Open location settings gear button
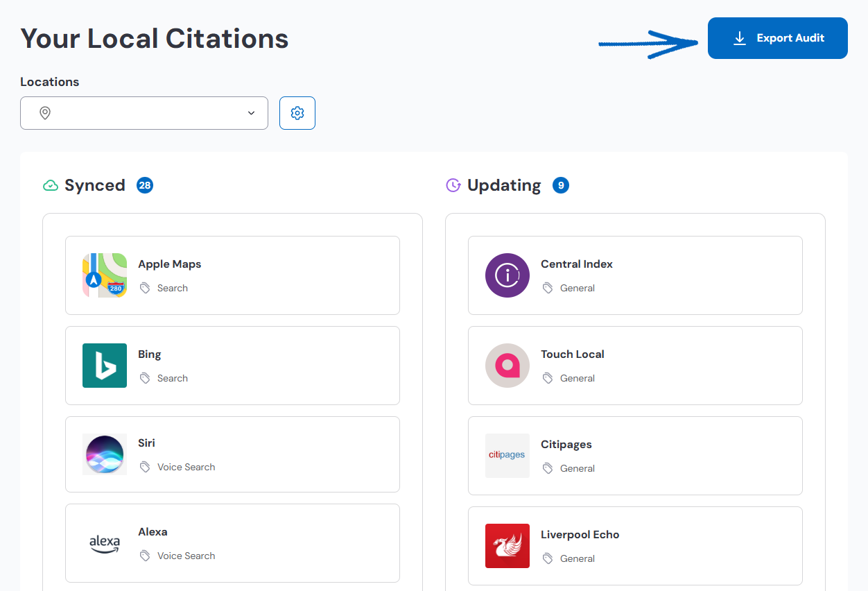Screen dimensions: 868x591 point(297,113)
